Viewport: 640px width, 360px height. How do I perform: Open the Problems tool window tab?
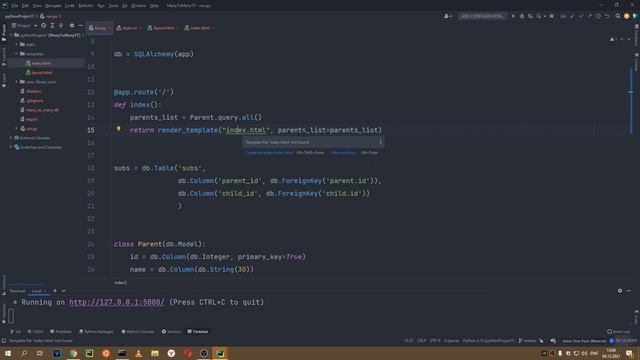coord(60,331)
